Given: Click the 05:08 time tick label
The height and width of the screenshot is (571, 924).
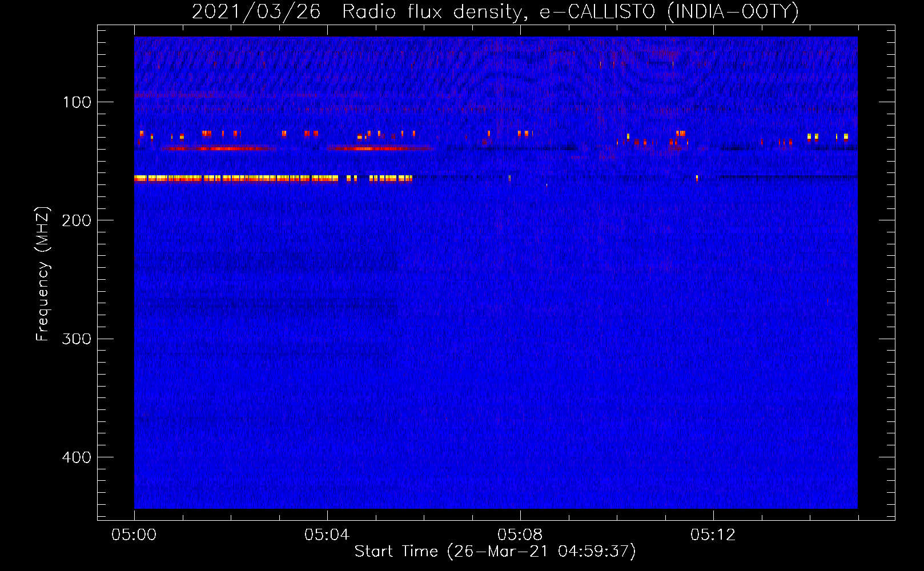Looking at the screenshot, I should pos(520,535).
